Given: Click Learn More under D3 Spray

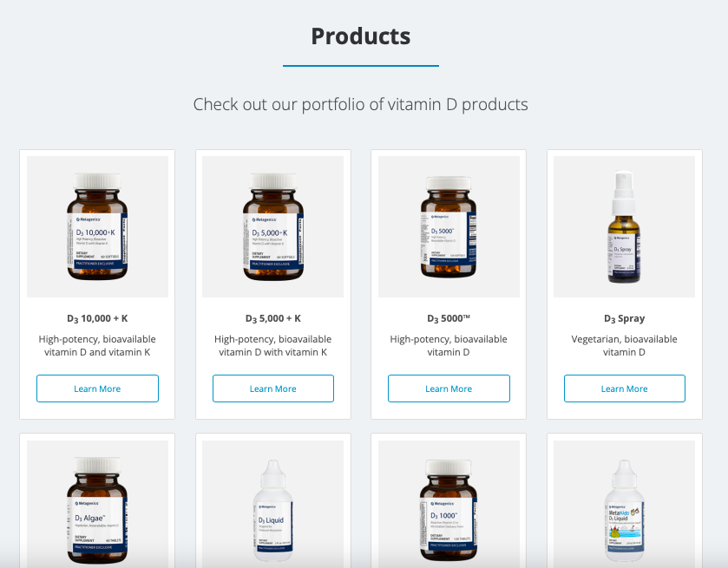Looking at the screenshot, I should 625,388.
